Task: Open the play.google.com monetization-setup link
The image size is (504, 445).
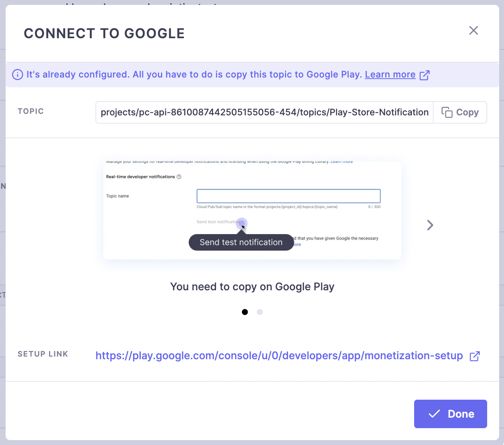Action: click(279, 355)
